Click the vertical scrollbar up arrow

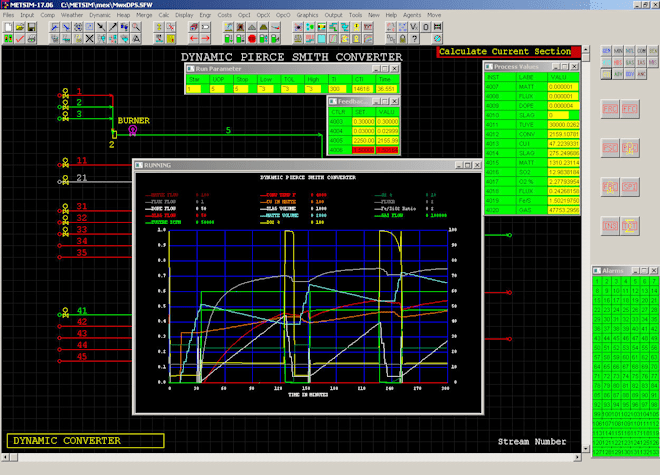[x=585, y=49]
